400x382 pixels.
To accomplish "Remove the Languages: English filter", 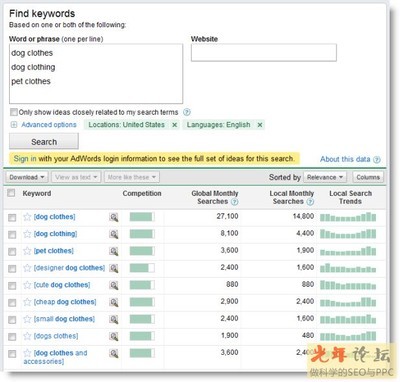I will tap(260, 125).
